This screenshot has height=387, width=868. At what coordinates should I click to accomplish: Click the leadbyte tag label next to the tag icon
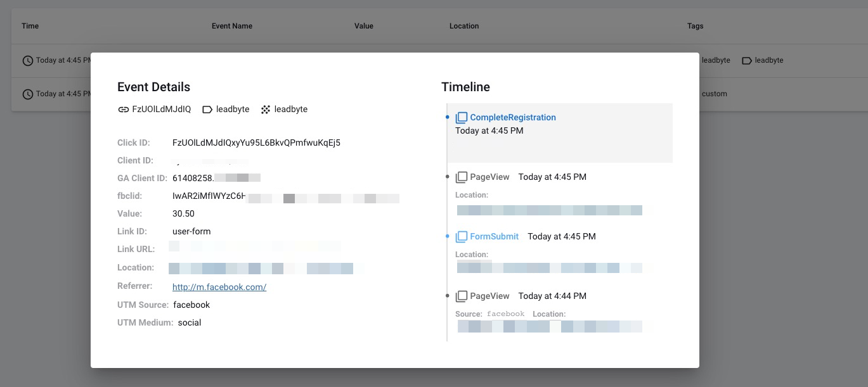pyautogui.click(x=233, y=110)
